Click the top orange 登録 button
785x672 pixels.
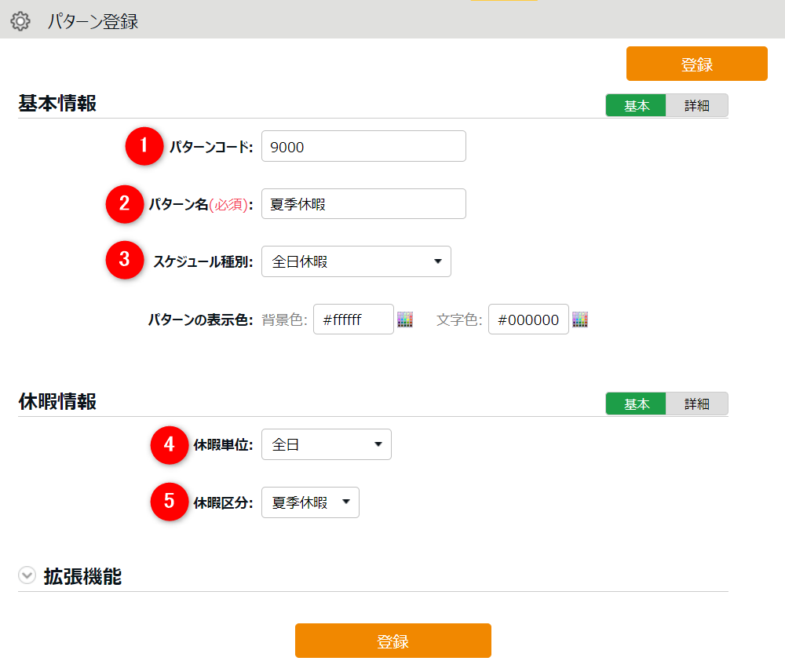pyautogui.click(x=696, y=64)
